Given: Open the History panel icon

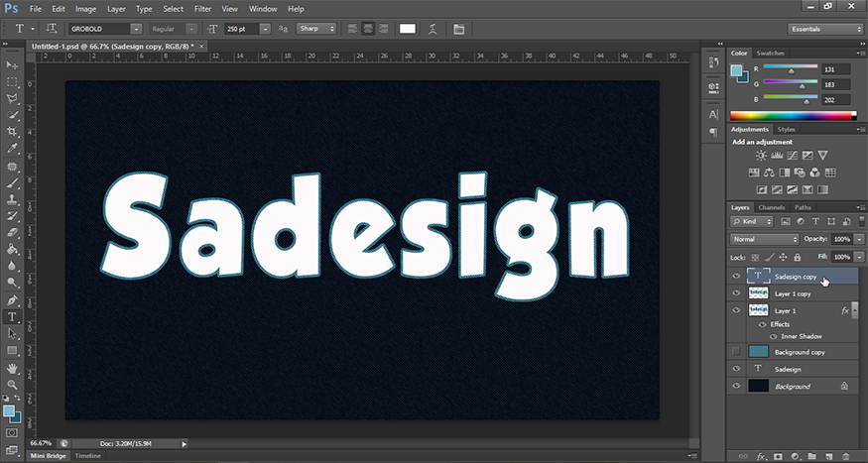Looking at the screenshot, I should click(x=713, y=63).
